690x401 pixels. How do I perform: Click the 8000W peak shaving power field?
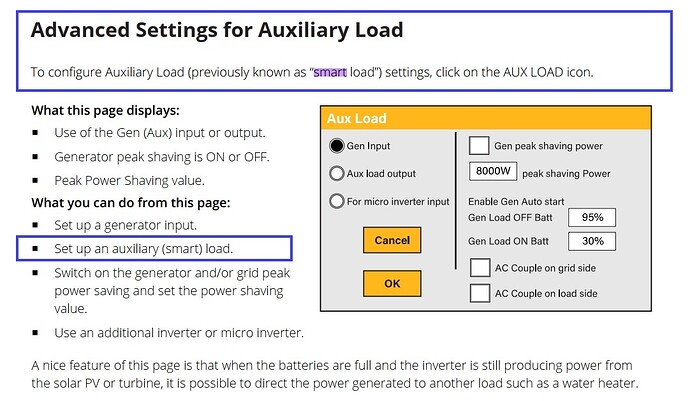(493, 172)
